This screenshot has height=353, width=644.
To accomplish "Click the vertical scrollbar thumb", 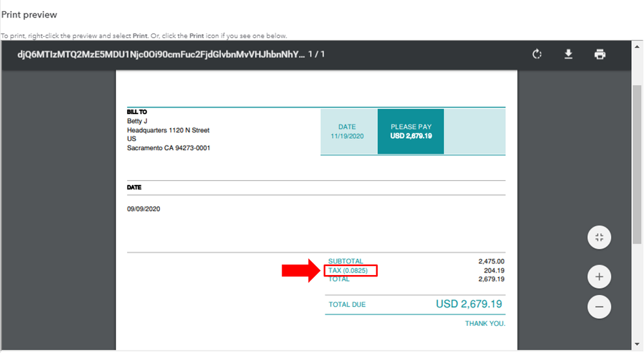I will [x=637, y=164].
